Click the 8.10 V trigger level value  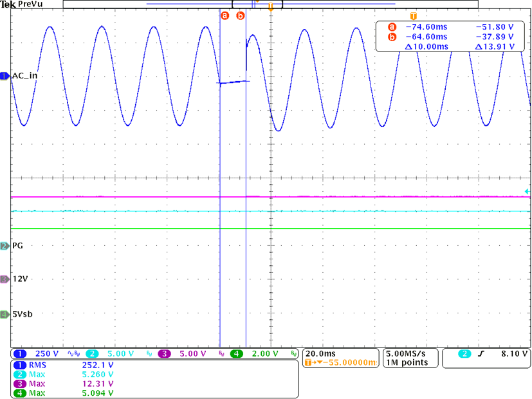point(512,354)
